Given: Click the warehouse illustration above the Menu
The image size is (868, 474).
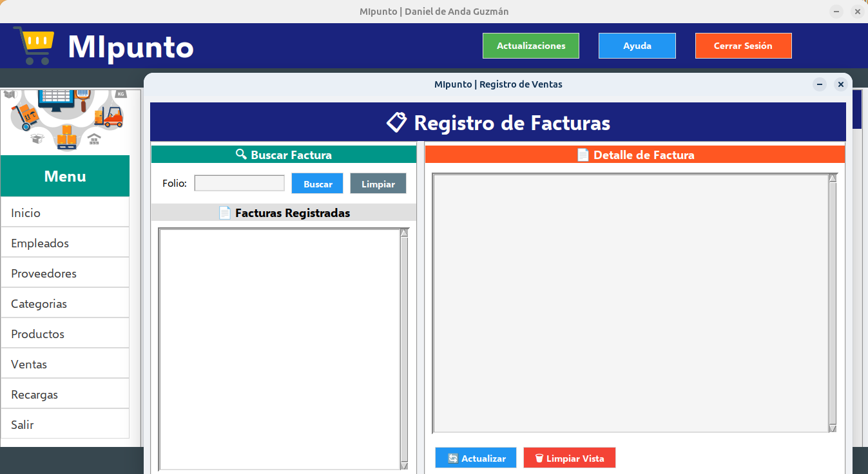Looking at the screenshot, I should tap(65, 121).
